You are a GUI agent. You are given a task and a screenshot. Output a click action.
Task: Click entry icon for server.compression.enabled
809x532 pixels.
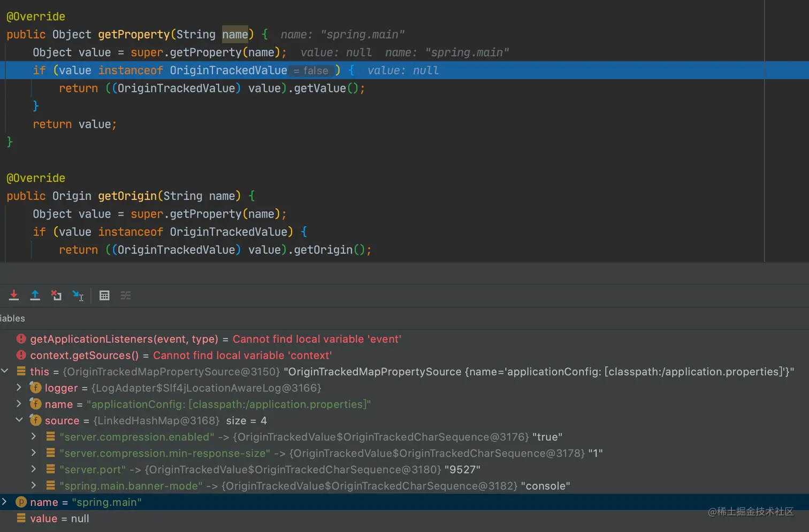[x=51, y=437]
